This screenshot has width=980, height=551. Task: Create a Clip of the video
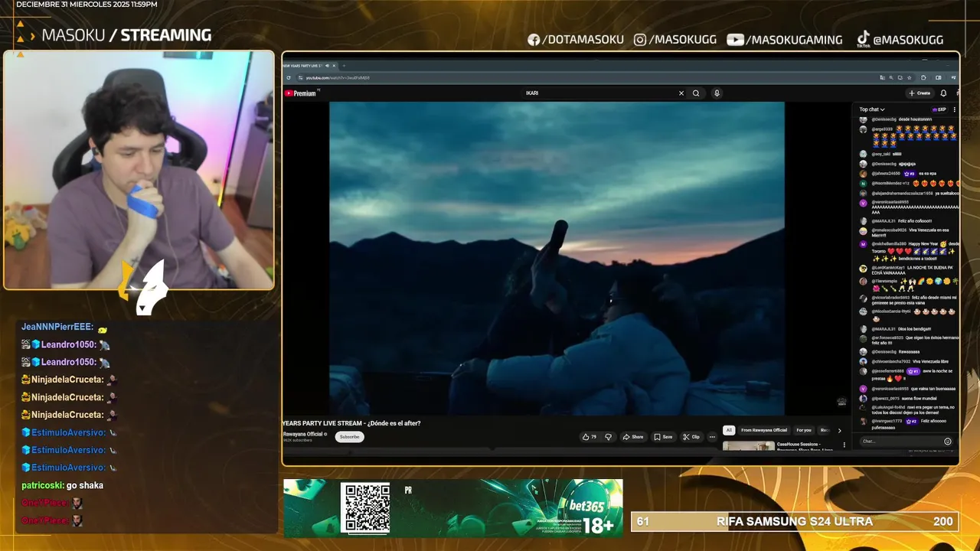pos(691,437)
